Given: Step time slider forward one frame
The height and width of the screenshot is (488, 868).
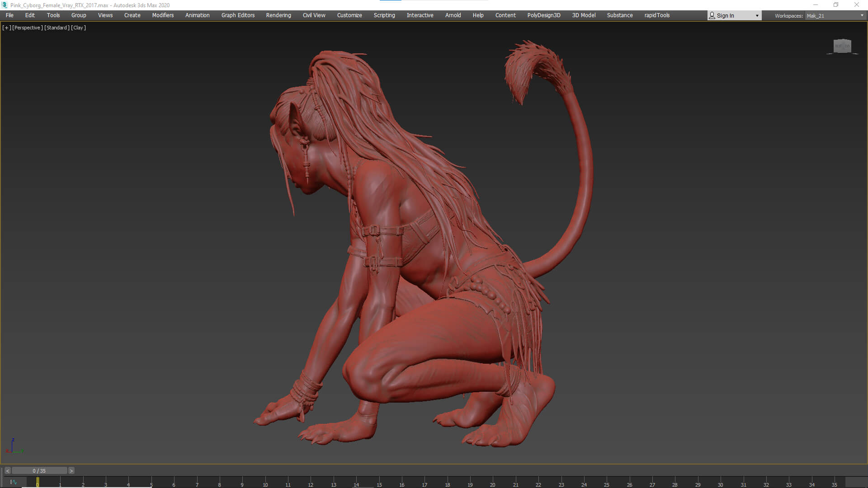Looking at the screenshot, I should pyautogui.click(x=71, y=471).
